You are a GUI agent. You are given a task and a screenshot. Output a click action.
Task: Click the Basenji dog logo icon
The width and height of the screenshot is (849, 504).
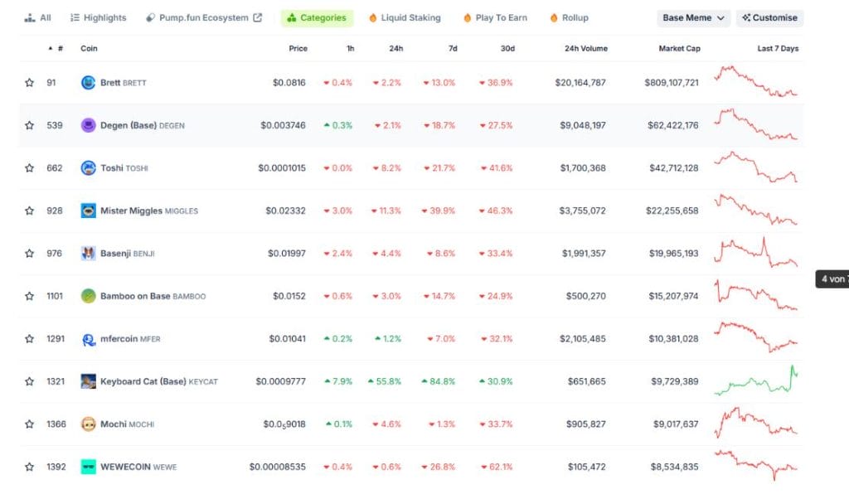(88, 254)
